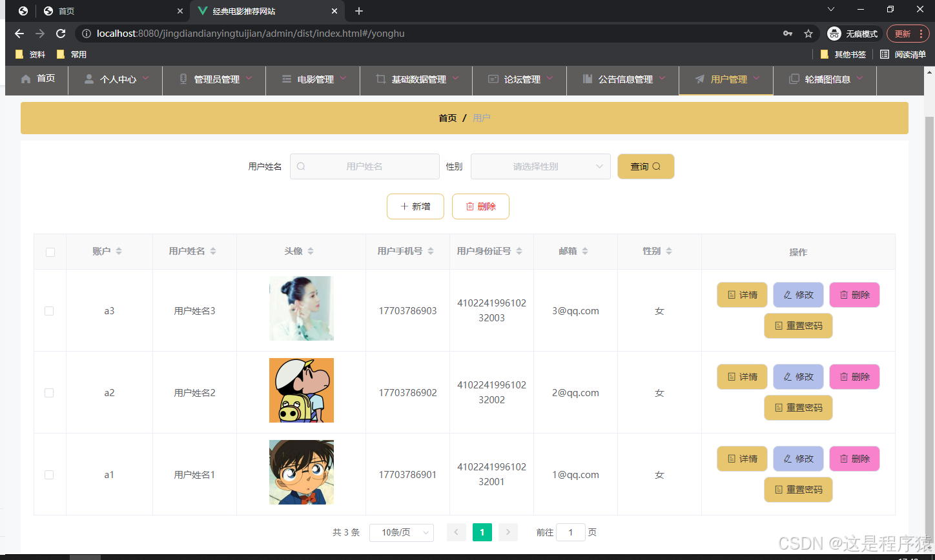
Task: Click the browser back arrow
Action: point(19,34)
